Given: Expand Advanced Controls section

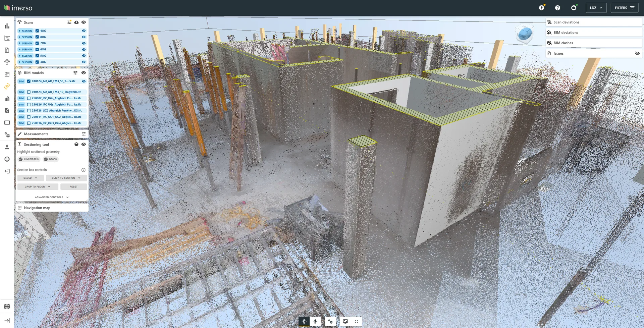Looking at the screenshot, I should (52, 197).
